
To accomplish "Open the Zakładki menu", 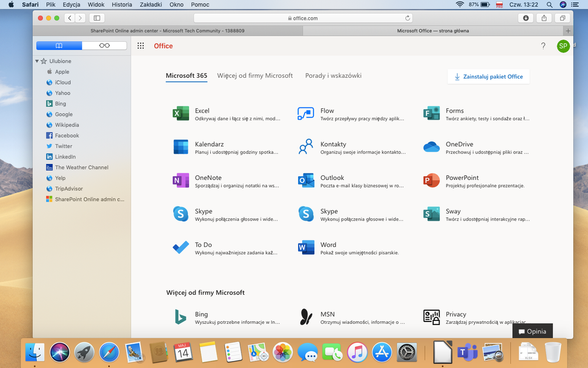I will pyautogui.click(x=151, y=5).
